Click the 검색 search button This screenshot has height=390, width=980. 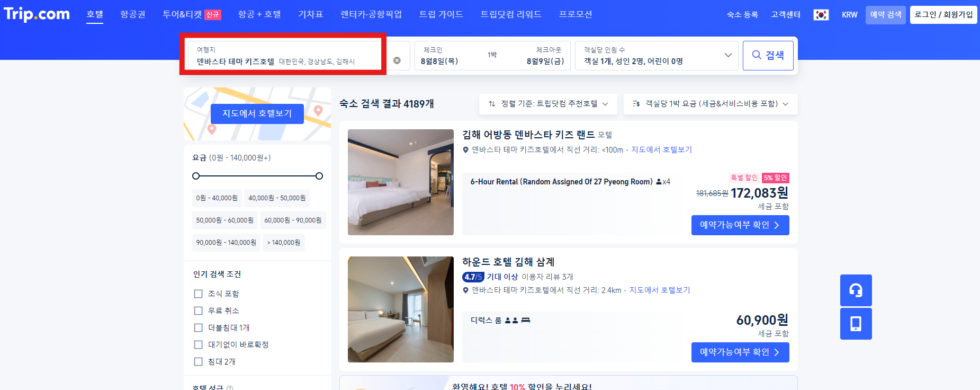coord(768,56)
